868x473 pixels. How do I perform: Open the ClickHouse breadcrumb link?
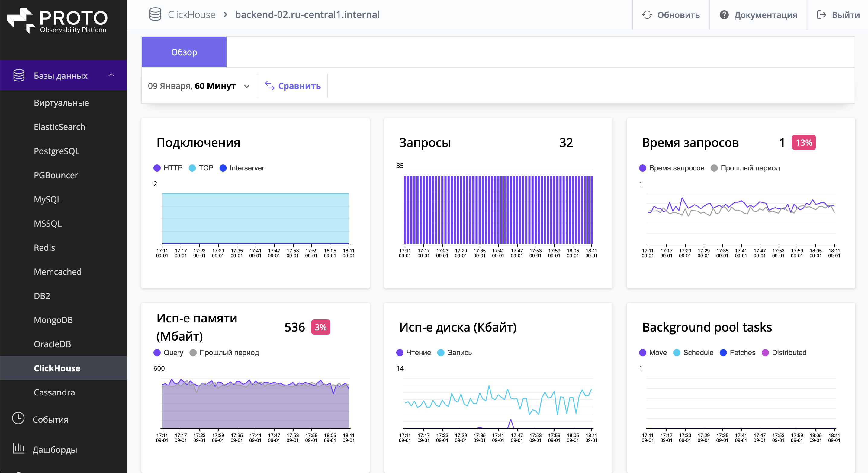pyautogui.click(x=191, y=14)
